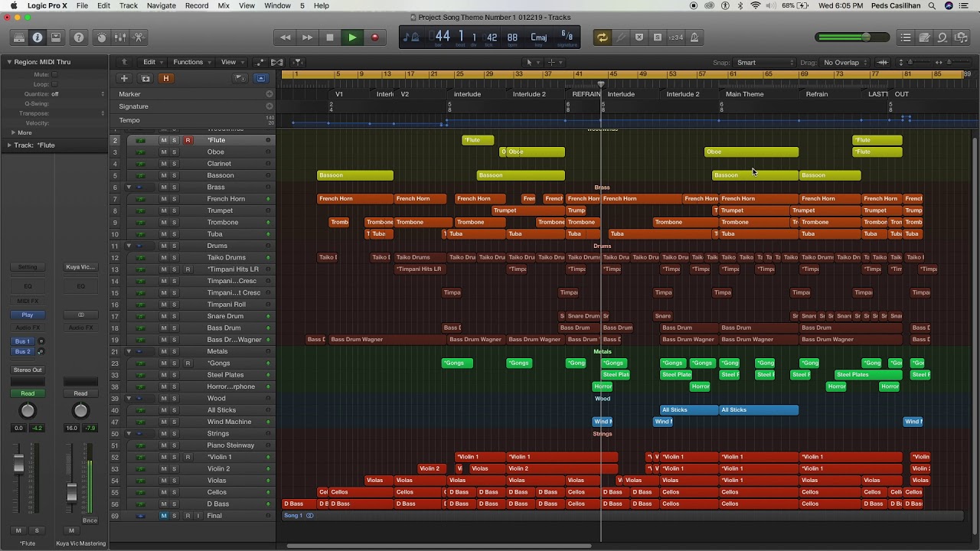Toggle the waveform zoom button
Viewport: 980px width, 551px height.
[x=883, y=62]
